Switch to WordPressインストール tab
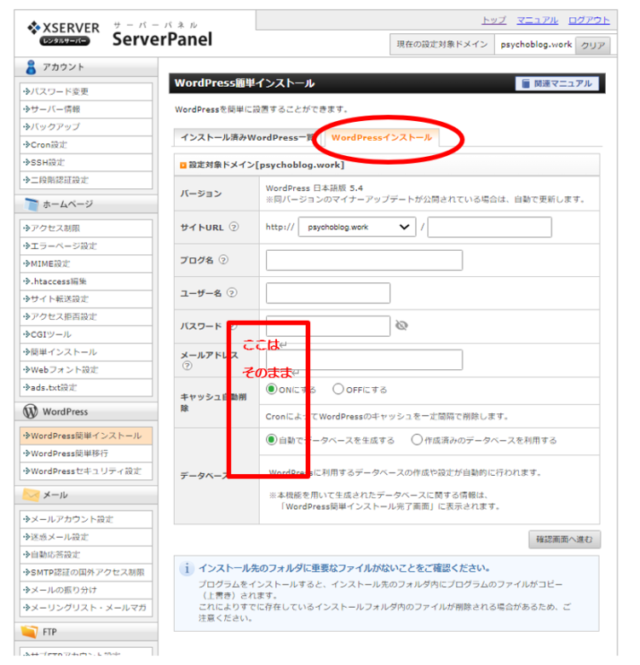Image resolution: width=640 pixels, height=665 pixels. (x=381, y=138)
